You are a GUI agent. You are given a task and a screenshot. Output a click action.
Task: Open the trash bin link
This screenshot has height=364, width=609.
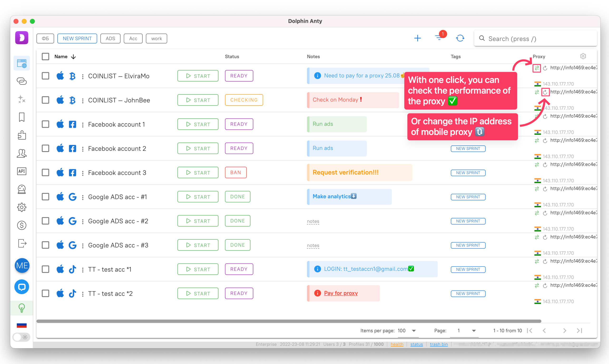coord(438,344)
